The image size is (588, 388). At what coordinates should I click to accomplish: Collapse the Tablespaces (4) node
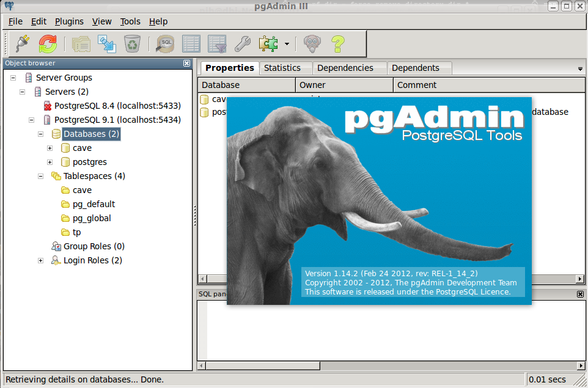click(40, 176)
